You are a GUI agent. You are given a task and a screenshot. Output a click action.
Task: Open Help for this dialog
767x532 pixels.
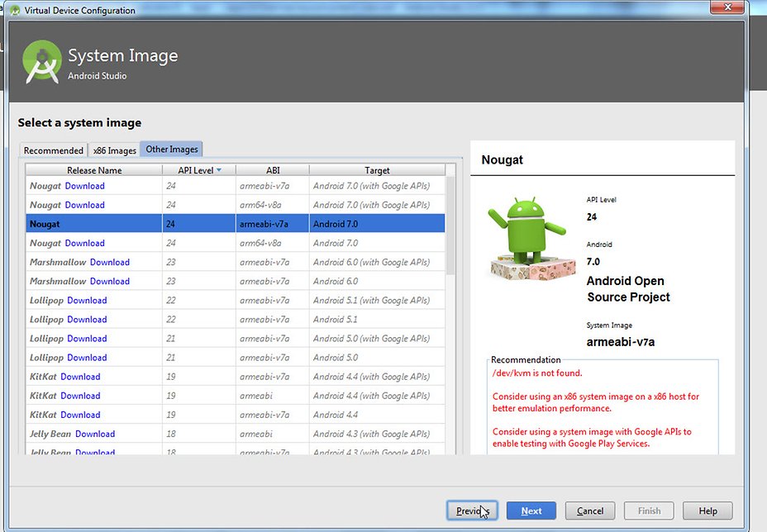(x=707, y=511)
